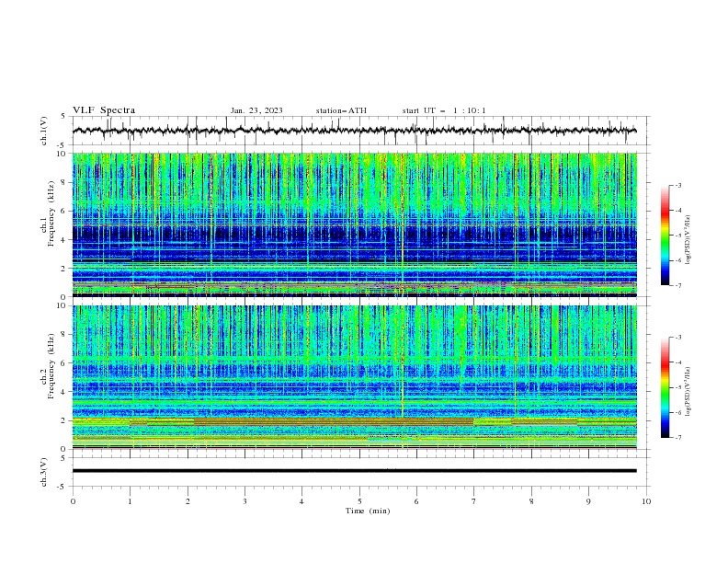Click the time axis tick label '7'
This screenshot has height=563, width=728.
(x=474, y=501)
